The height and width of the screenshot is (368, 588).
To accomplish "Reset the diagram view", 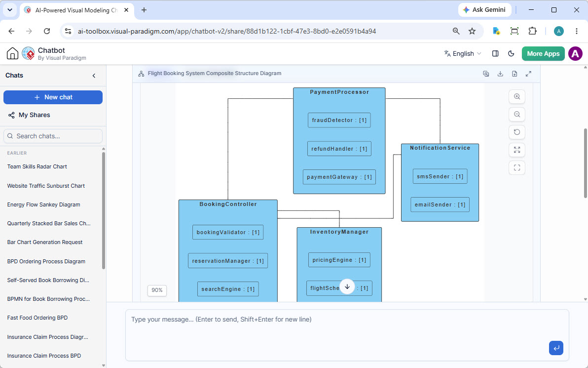I will tap(517, 132).
